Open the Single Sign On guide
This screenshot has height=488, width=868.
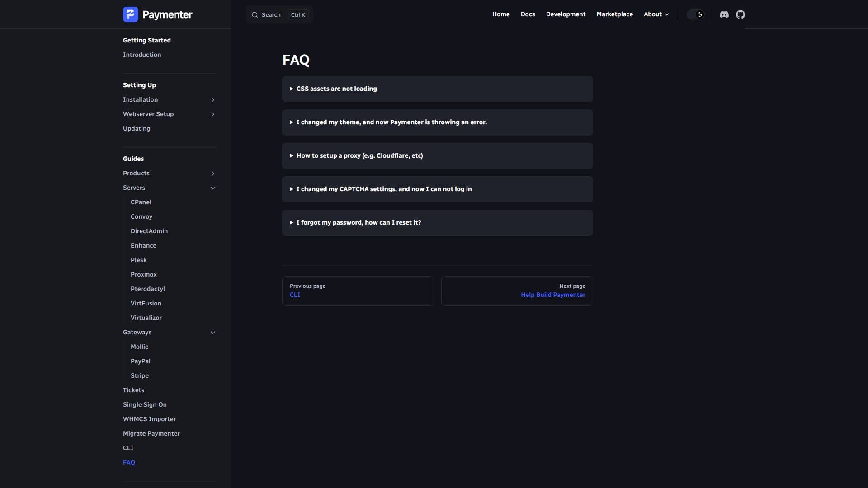click(145, 404)
